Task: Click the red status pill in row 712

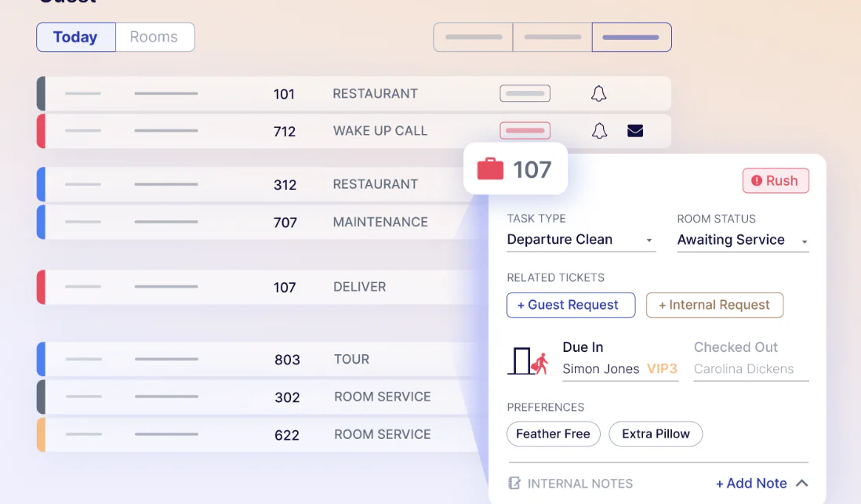Action: tap(525, 131)
